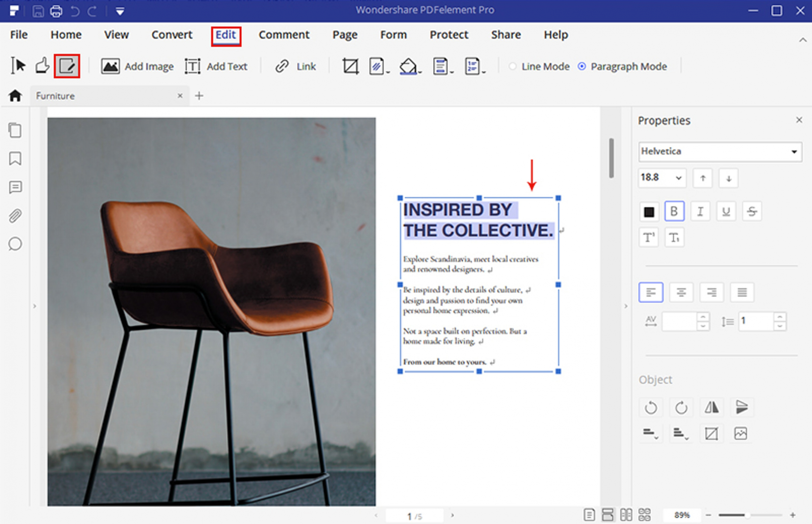Toggle Bold formatting off
Screen dimensions: 812x524
tap(674, 211)
